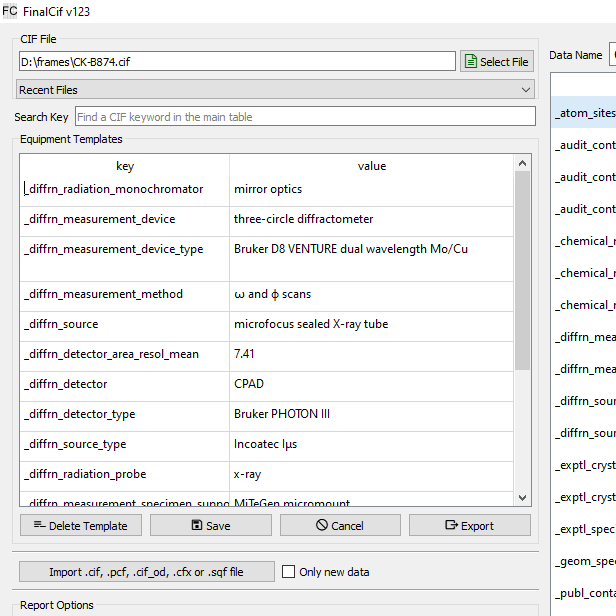Click the 'key' column header
616x616 pixels.
[124, 166]
